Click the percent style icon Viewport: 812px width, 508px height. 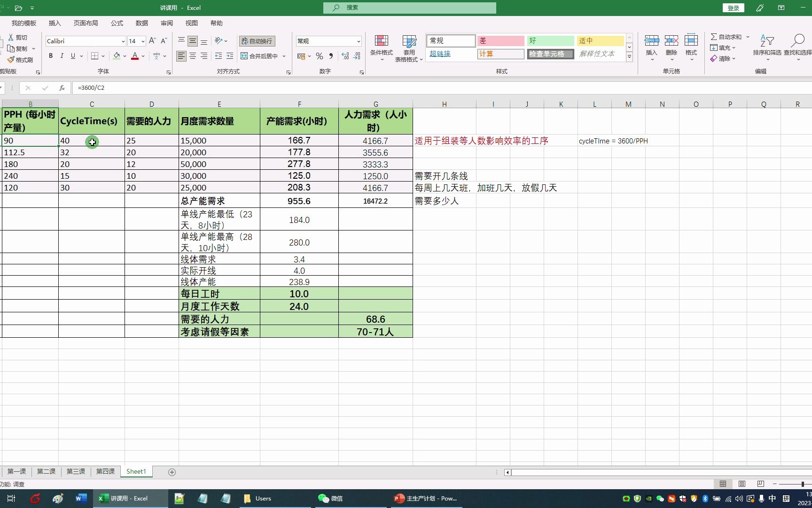pos(320,56)
